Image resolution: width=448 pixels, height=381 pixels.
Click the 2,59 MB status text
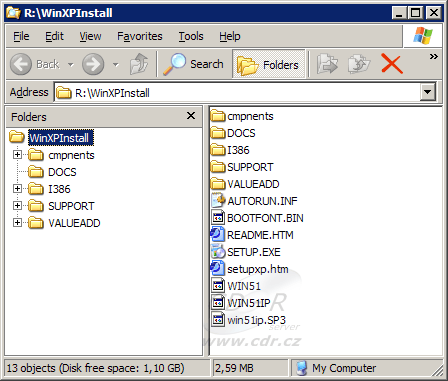tap(234, 368)
